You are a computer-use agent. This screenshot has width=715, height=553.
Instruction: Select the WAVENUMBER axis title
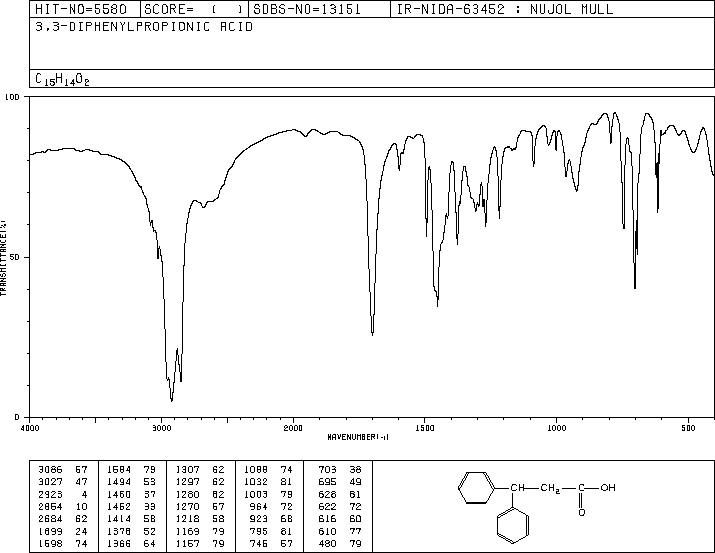pos(358,437)
